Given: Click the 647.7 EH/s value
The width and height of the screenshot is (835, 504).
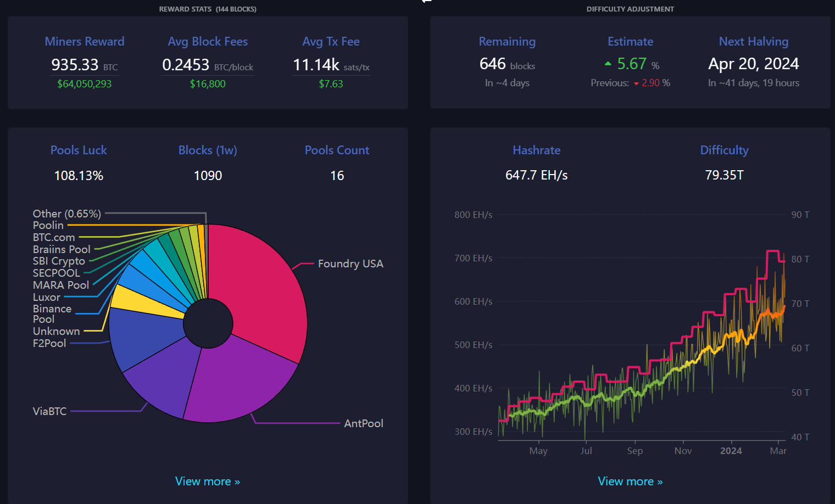Looking at the screenshot, I should (536, 175).
